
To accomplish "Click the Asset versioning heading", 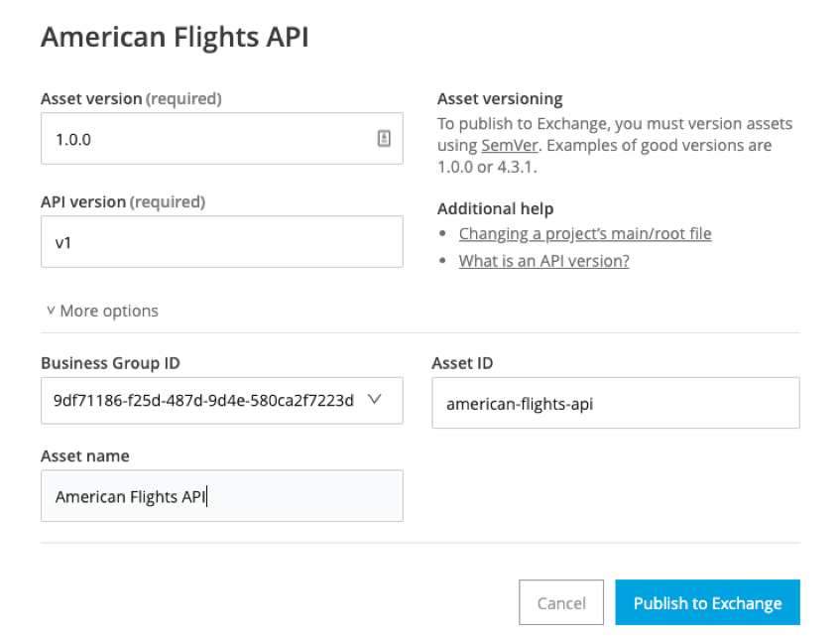I will coord(500,98).
